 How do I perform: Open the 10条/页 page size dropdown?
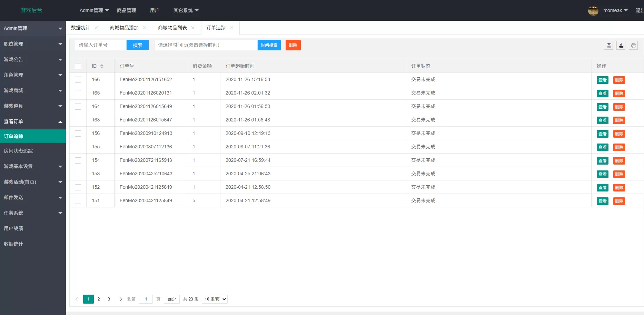pyautogui.click(x=214, y=299)
